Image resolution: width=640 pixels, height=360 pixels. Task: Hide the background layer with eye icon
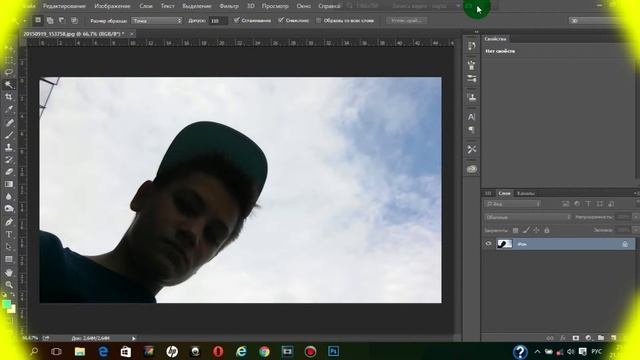click(489, 244)
